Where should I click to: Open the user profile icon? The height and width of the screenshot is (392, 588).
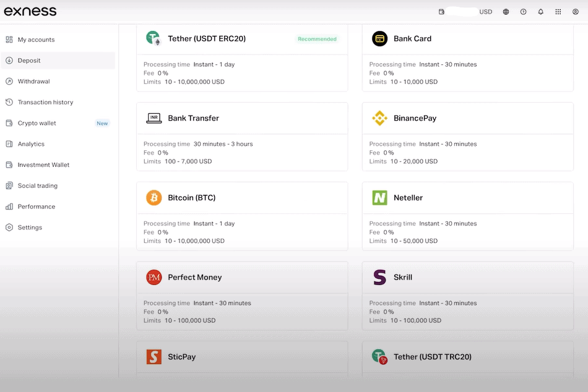[x=575, y=12]
